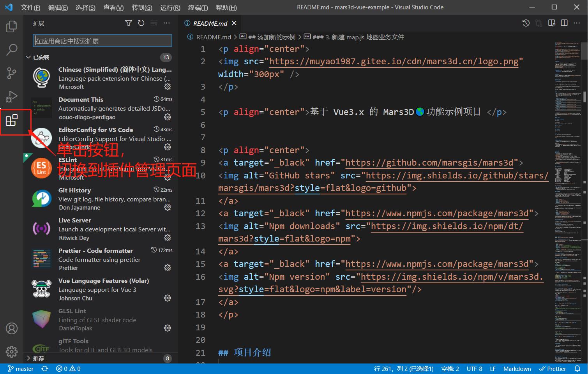Click the Document This extension thumbnail
The width and height of the screenshot is (588, 374).
tap(42, 108)
